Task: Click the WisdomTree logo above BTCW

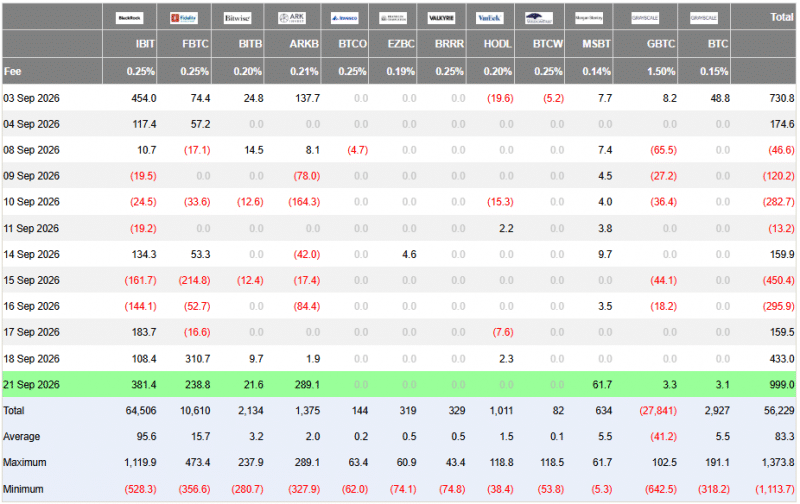Action: (539, 18)
